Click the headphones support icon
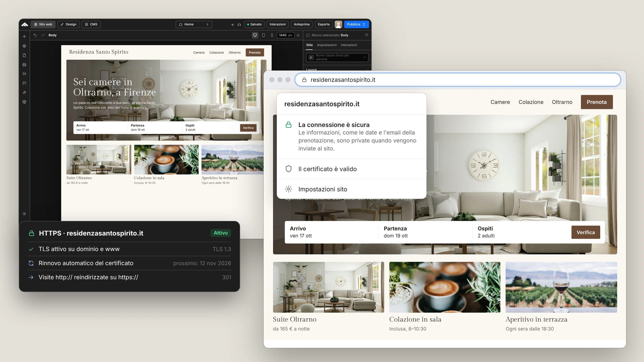Image resolution: width=644 pixels, height=362 pixels. click(239, 24)
